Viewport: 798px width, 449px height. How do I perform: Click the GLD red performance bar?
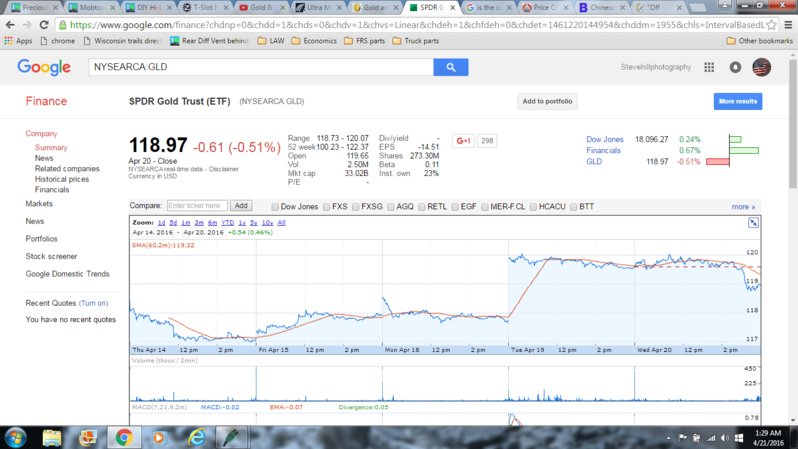[x=718, y=162]
